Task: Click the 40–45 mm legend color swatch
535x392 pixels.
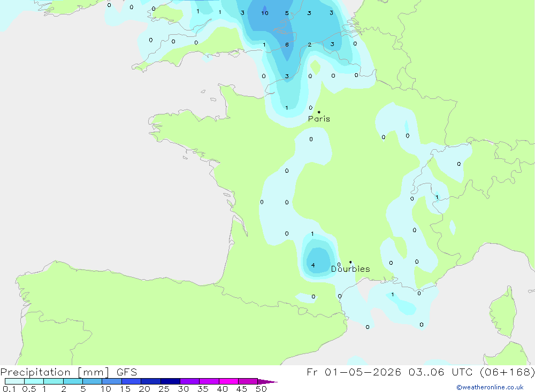Action: (x=228, y=381)
